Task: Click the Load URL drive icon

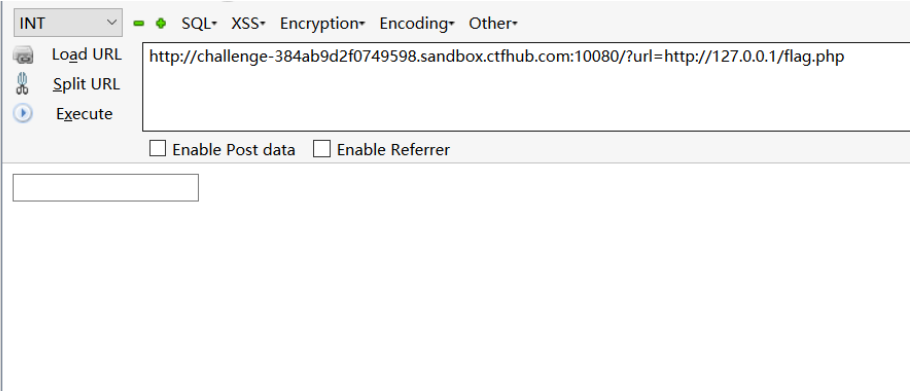Action: click(23, 55)
